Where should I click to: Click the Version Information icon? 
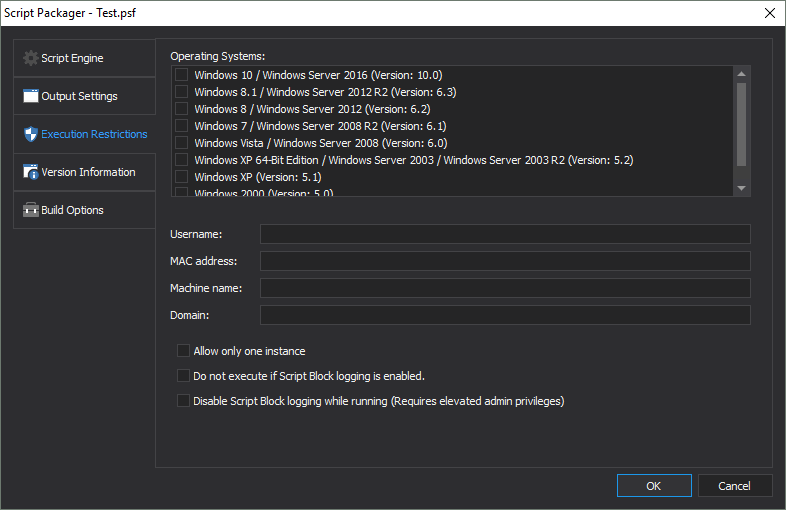pos(31,172)
